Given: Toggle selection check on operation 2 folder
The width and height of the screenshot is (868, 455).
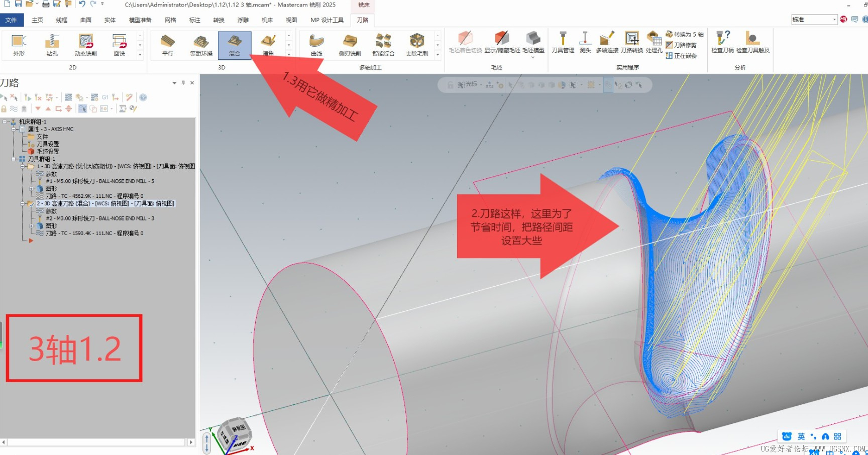Looking at the screenshot, I should point(30,203).
